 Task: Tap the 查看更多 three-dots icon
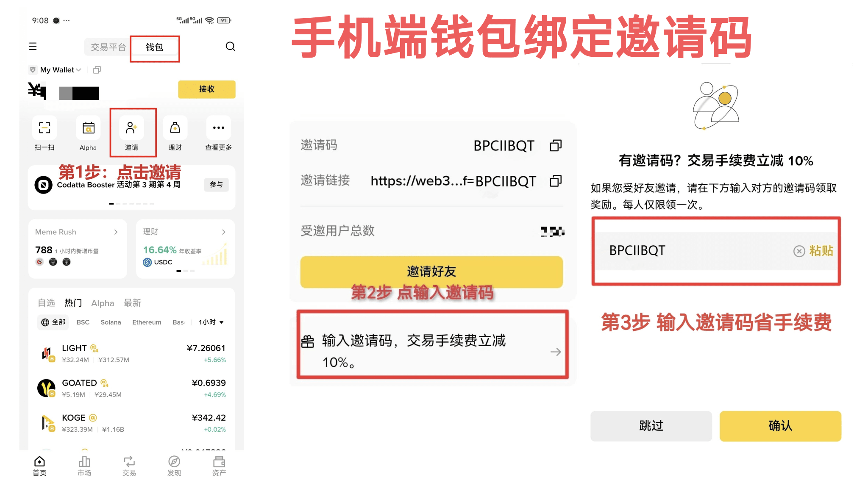pyautogui.click(x=218, y=128)
